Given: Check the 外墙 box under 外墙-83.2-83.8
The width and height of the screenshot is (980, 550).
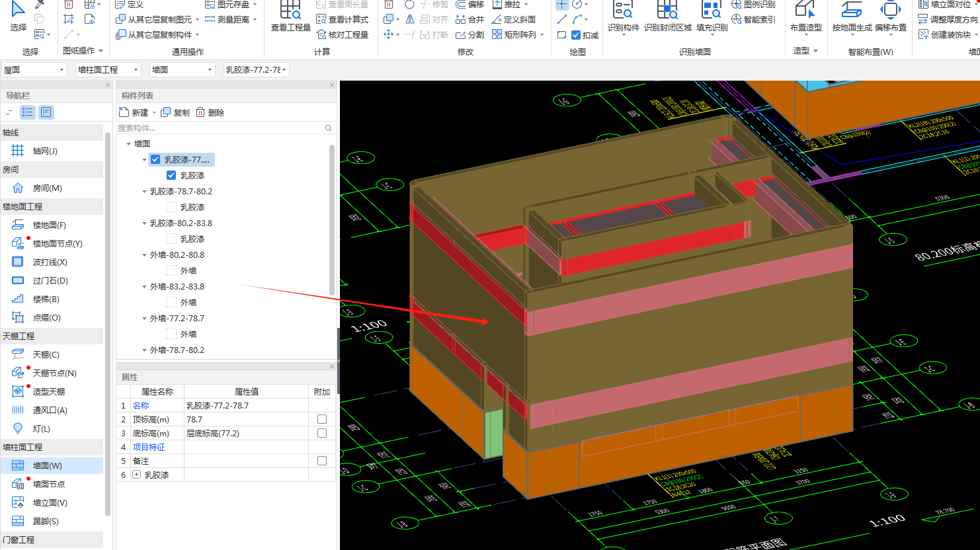Looking at the screenshot, I should tap(171, 302).
